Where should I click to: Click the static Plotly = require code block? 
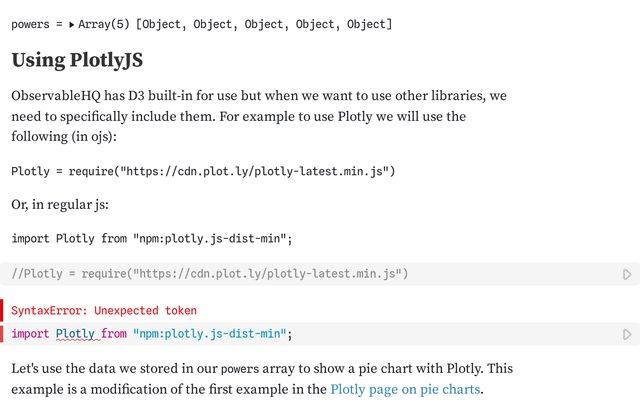(x=203, y=171)
